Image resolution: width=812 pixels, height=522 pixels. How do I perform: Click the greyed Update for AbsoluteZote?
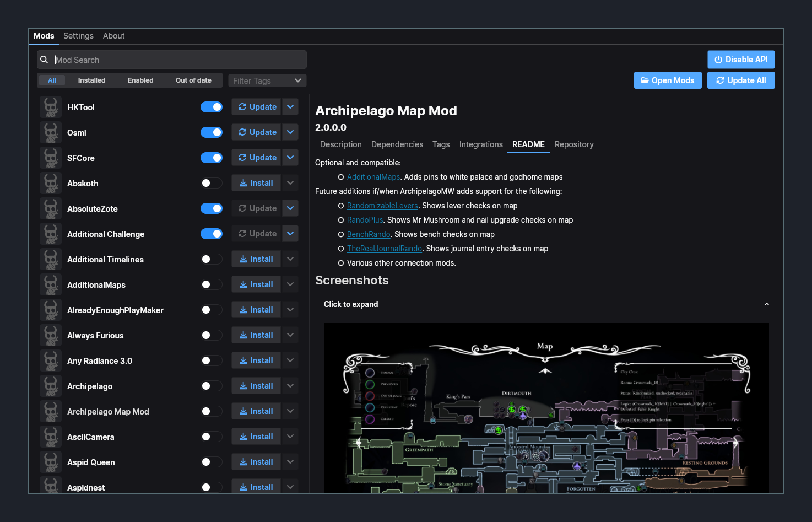(x=257, y=208)
